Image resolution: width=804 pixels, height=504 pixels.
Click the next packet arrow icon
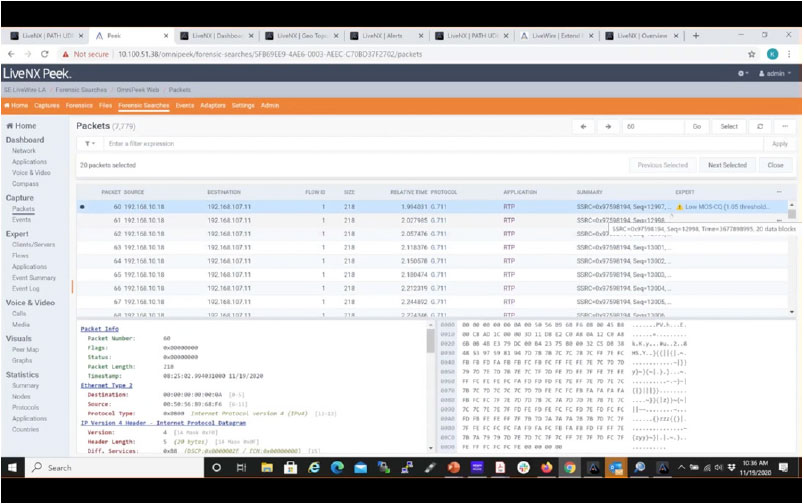(607, 127)
